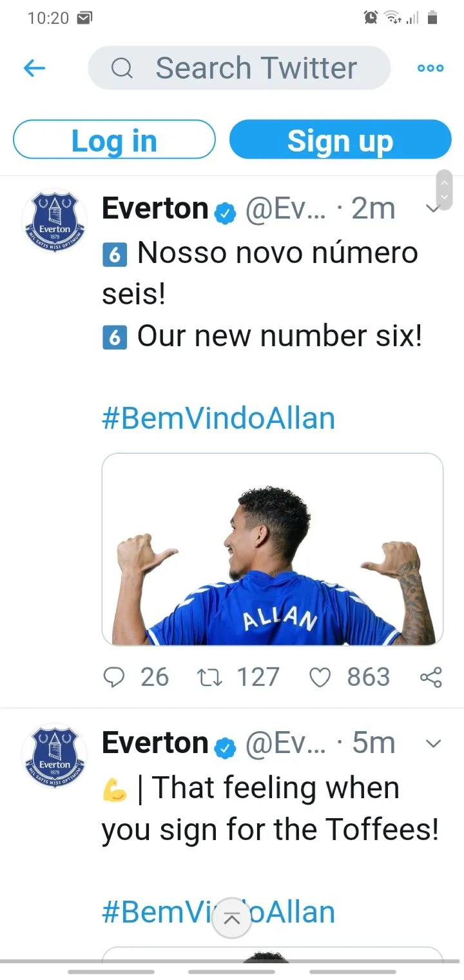View the Allan jersey photo
The height and width of the screenshot is (980, 464).
tap(273, 549)
